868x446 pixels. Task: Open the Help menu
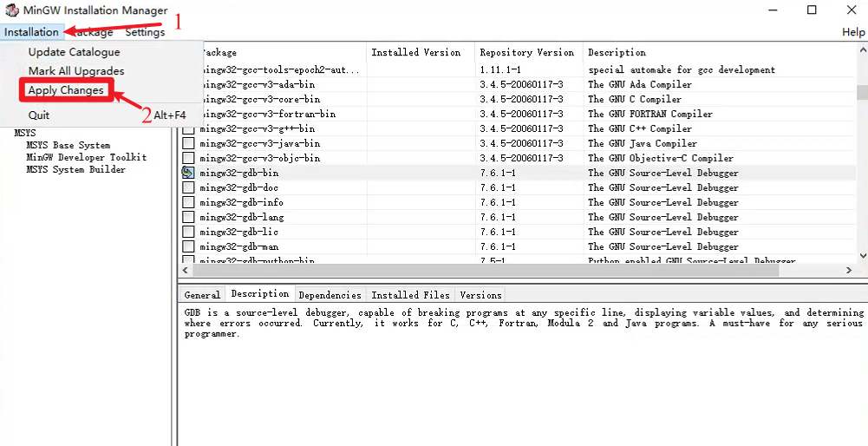click(x=853, y=32)
